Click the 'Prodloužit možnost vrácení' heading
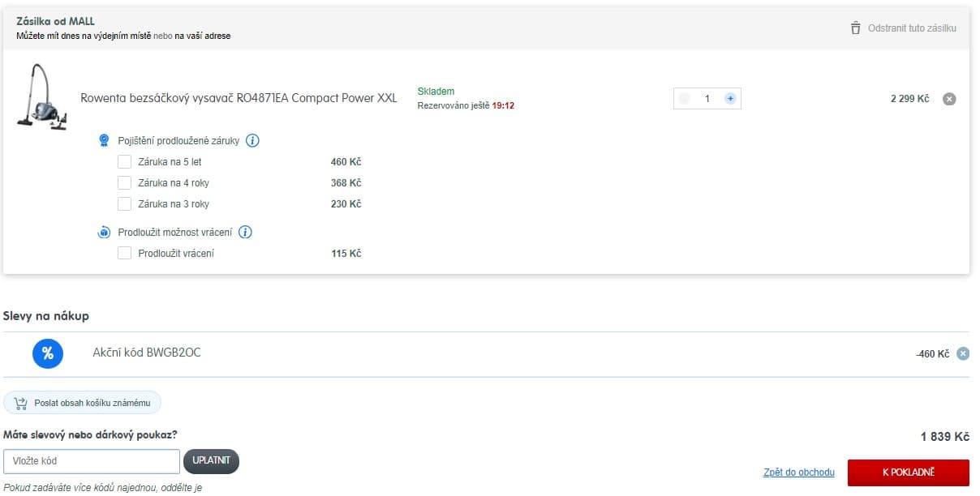Image resolution: width=980 pixels, height=496 pixels. (175, 233)
